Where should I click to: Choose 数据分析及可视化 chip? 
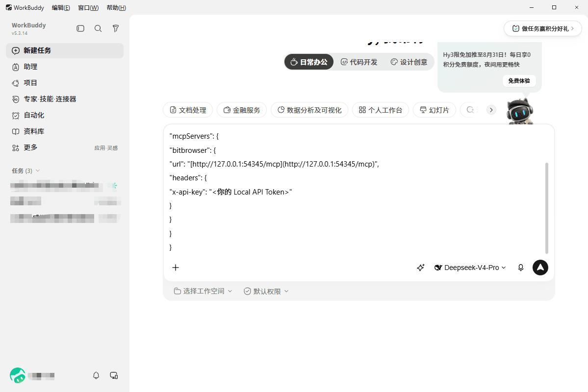pyautogui.click(x=309, y=110)
